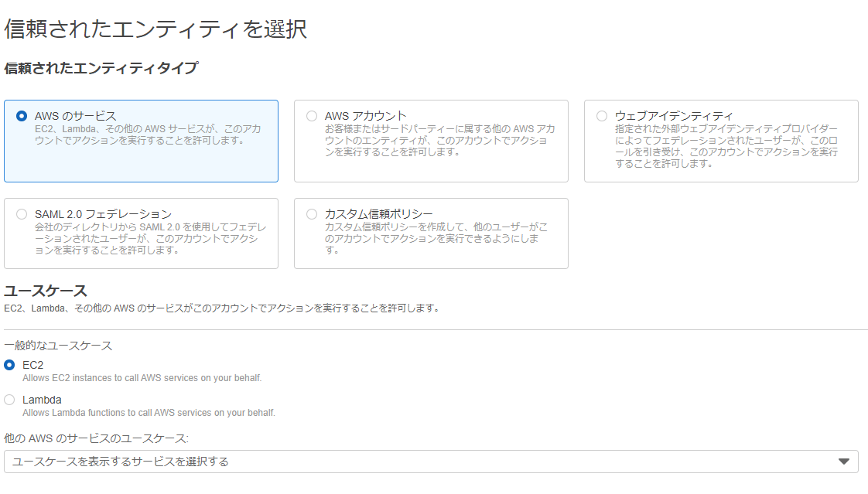This screenshot has height=494, width=868.
Task: Click the カスタム信頼ポリシー card description text
Action: [x=436, y=238]
